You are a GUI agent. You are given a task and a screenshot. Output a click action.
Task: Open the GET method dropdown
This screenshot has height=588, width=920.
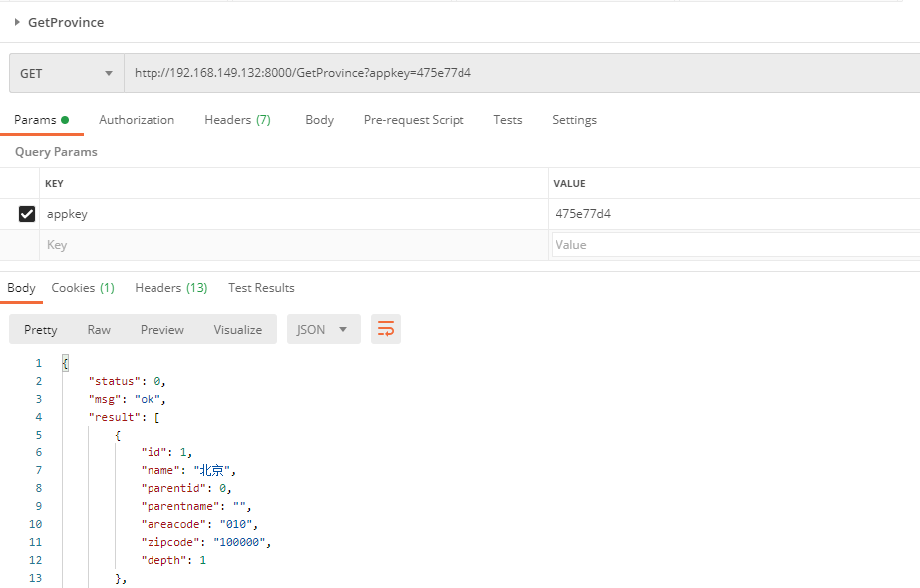tap(66, 73)
